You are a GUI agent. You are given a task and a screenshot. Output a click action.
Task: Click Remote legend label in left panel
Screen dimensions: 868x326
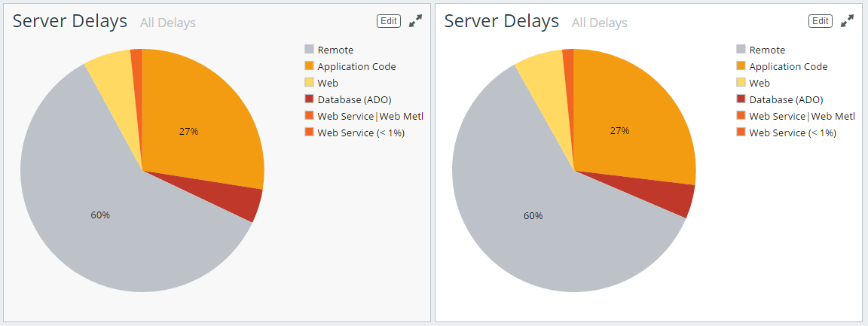(335, 50)
